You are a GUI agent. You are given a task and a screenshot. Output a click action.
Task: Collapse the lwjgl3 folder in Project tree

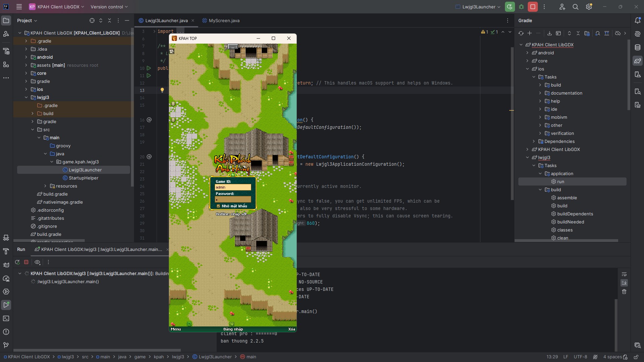tap(26, 97)
